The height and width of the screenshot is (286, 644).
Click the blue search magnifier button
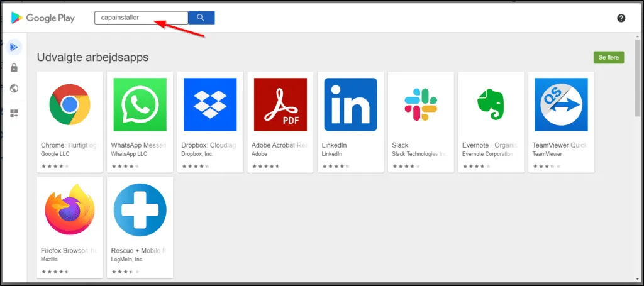click(201, 18)
